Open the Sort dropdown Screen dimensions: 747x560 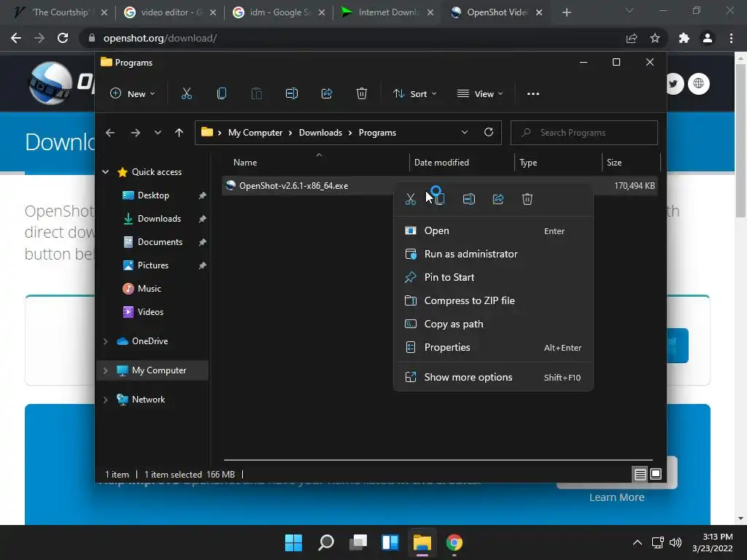[x=414, y=94]
